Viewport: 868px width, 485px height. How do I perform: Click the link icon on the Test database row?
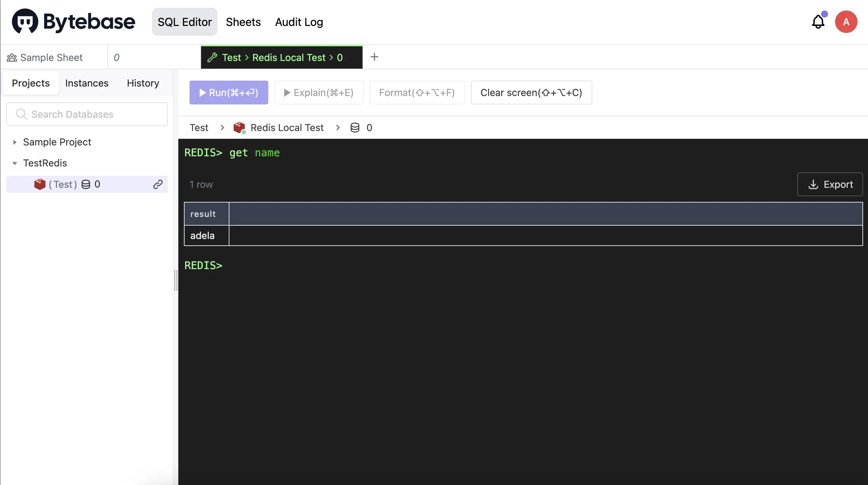tap(158, 184)
